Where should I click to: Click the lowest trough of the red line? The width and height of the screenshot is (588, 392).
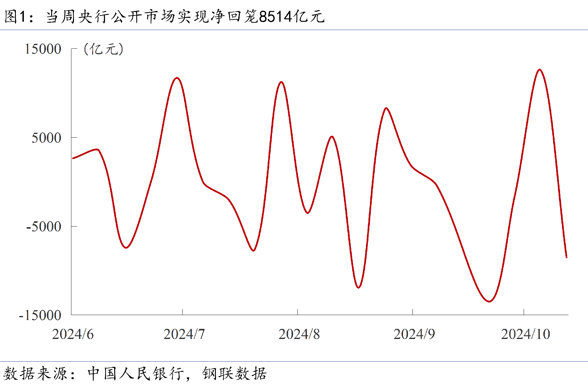pyautogui.click(x=489, y=302)
